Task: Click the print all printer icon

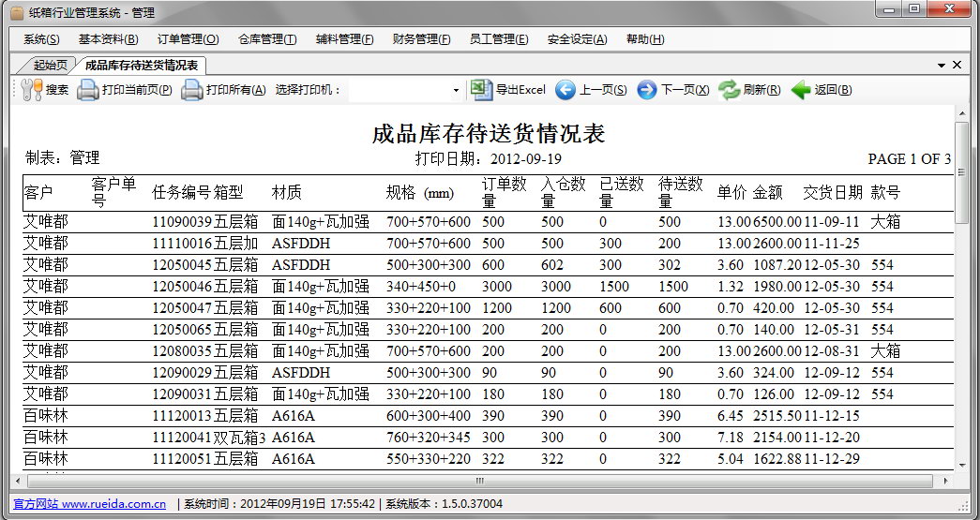Action: (x=192, y=90)
